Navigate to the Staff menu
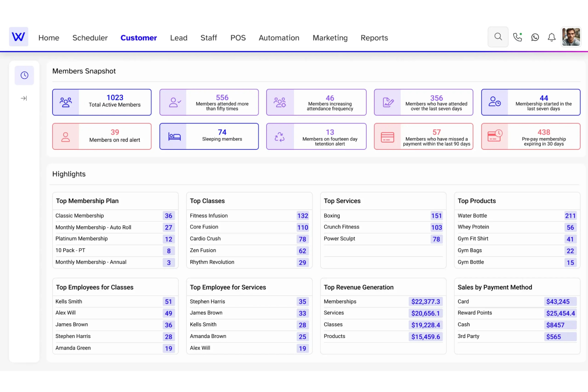Viewport: 588px width, 392px height. 209,38
